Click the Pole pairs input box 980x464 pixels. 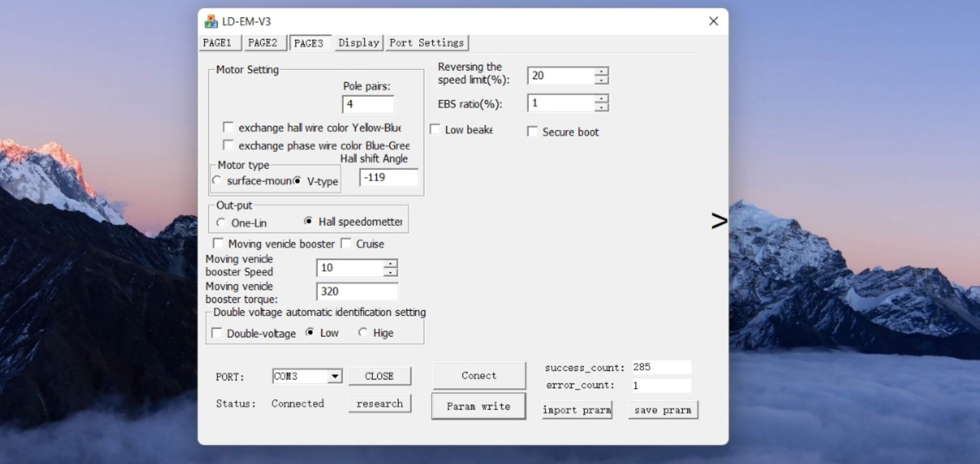[368, 104]
